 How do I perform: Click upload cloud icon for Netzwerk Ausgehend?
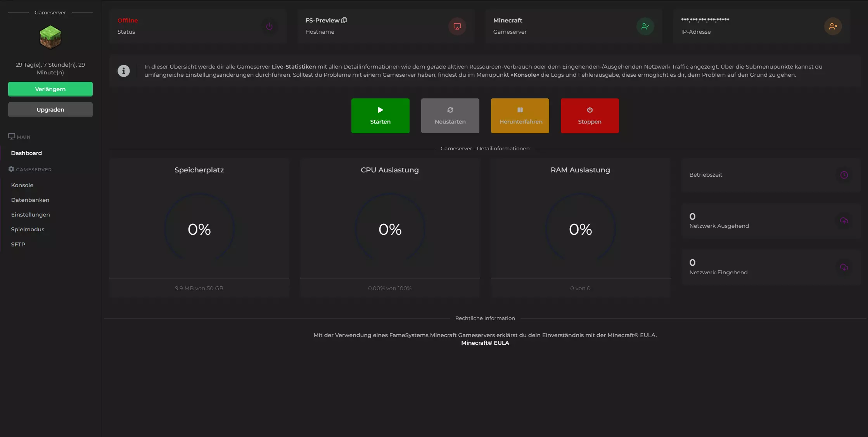pos(844,221)
